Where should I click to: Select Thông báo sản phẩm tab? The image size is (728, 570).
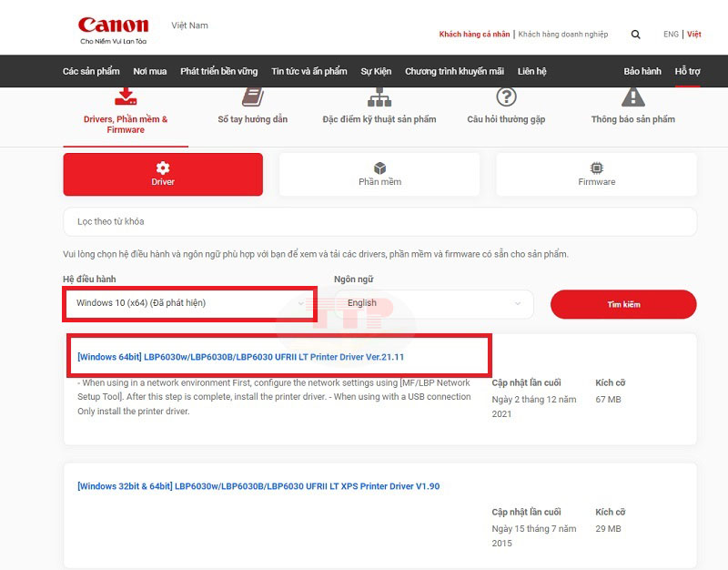pyautogui.click(x=632, y=119)
